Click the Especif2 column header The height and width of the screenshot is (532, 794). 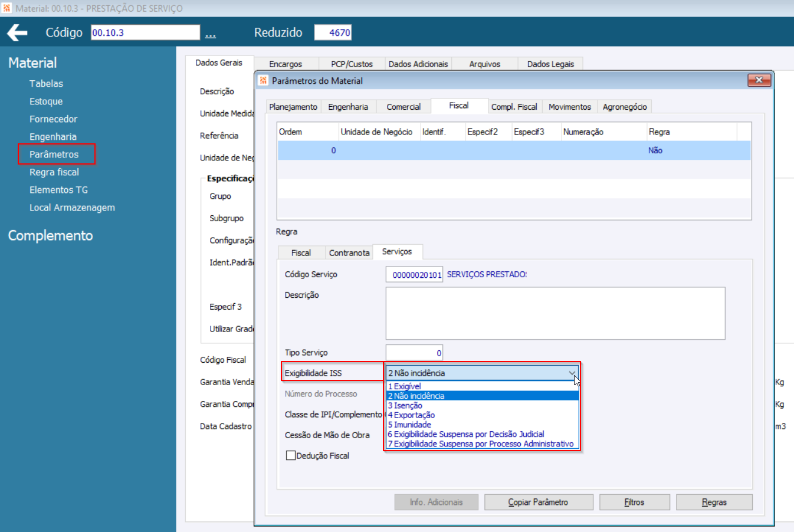point(488,132)
